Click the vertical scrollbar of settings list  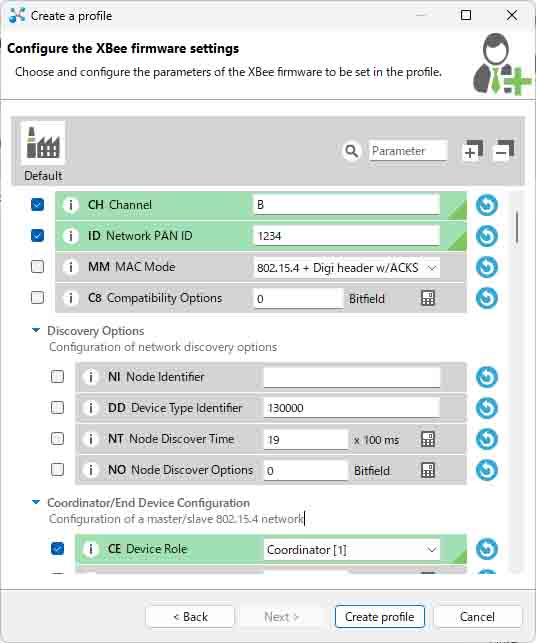pyautogui.click(x=517, y=227)
